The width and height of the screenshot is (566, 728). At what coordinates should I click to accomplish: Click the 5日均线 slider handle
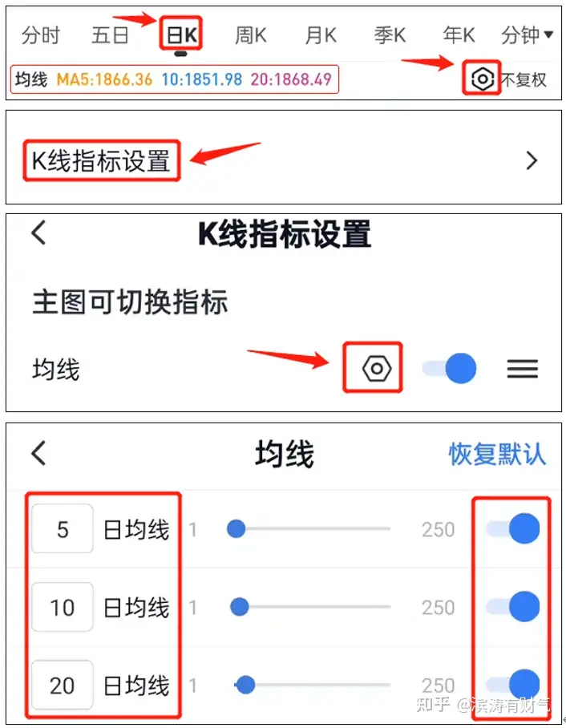(236, 528)
